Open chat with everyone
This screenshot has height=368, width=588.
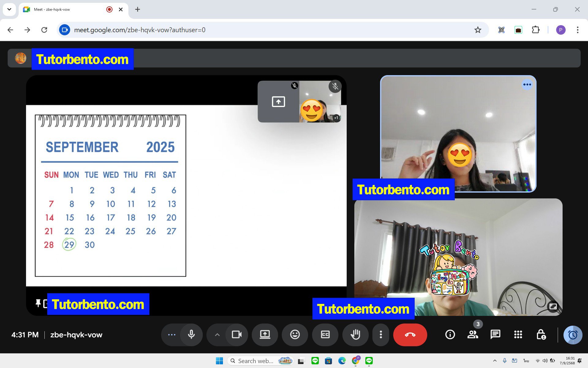coord(495,335)
